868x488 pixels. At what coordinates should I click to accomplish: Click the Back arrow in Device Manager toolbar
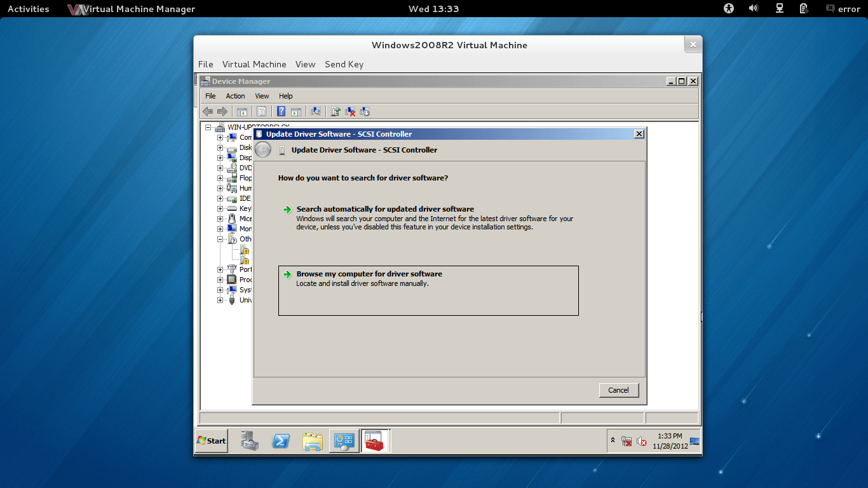pyautogui.click(x=208, y=112)
